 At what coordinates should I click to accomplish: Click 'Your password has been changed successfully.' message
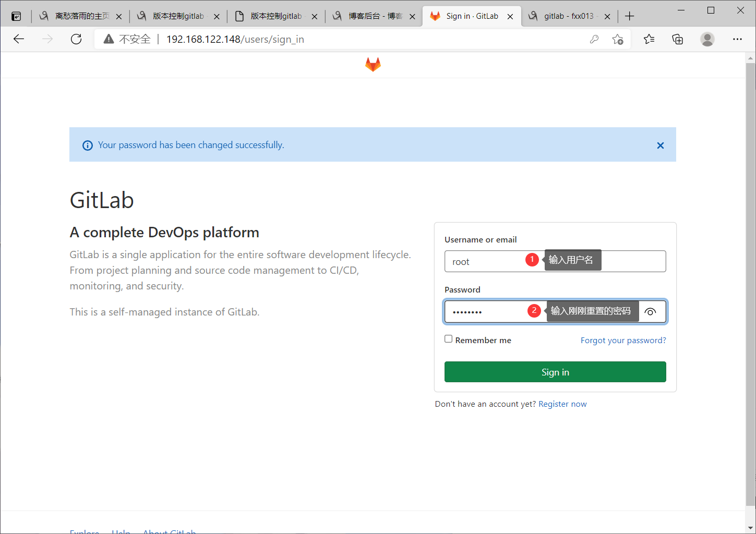click(x=191, y=145)
